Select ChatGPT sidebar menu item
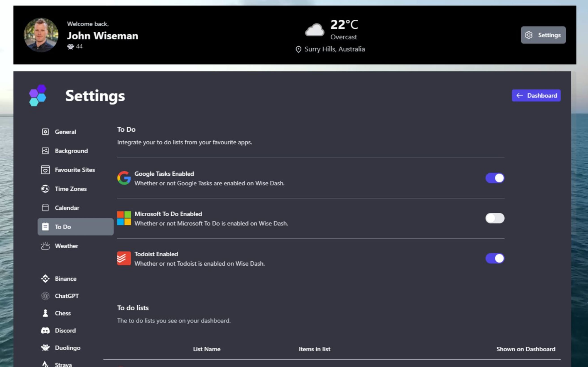588x367 pixels. [67, 296]
